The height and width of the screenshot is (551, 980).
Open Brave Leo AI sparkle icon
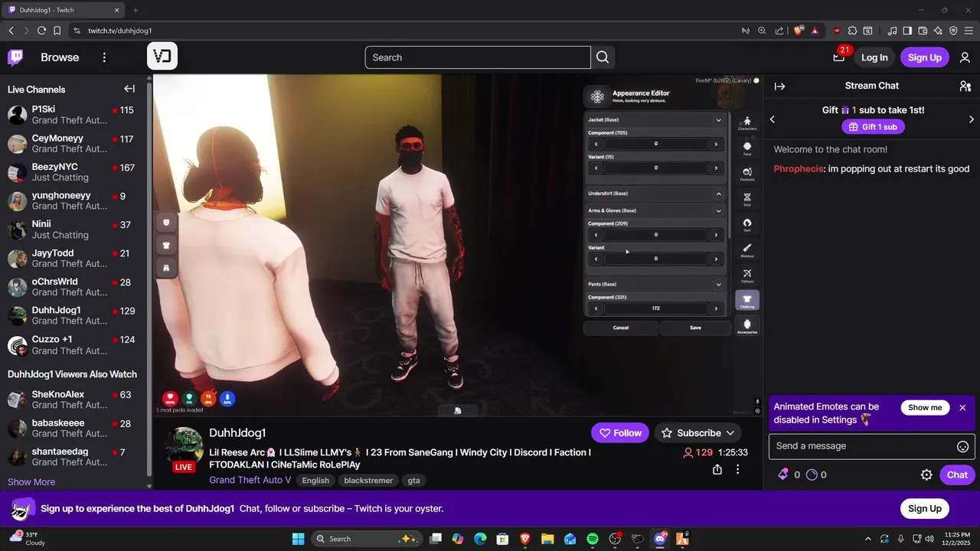(x=939, y=31)
